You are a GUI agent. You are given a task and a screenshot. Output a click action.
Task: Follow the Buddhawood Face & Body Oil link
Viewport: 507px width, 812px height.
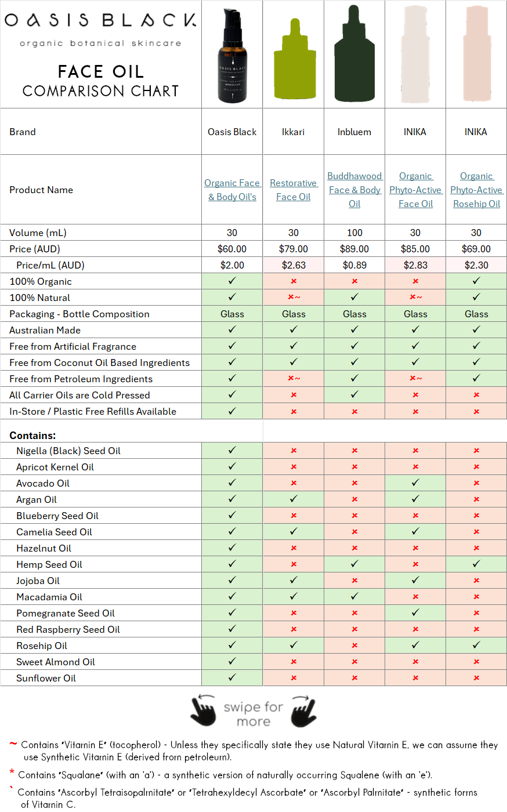pos(354,190)
